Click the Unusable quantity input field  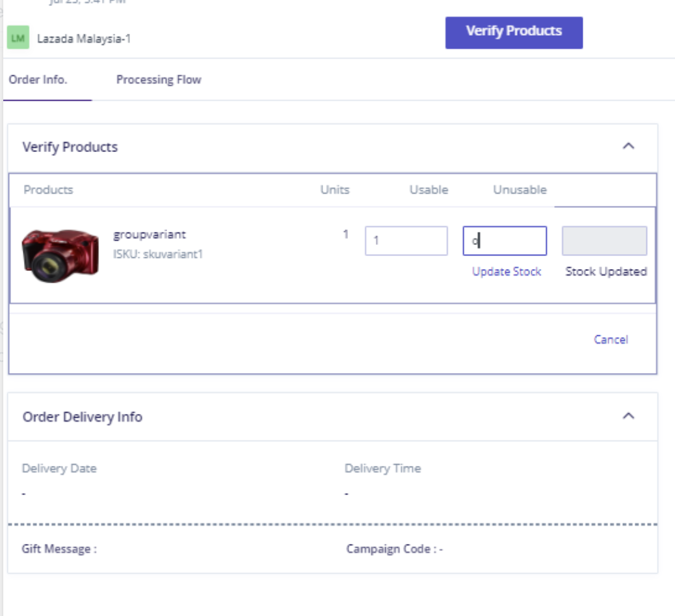[x=505, y=241]
